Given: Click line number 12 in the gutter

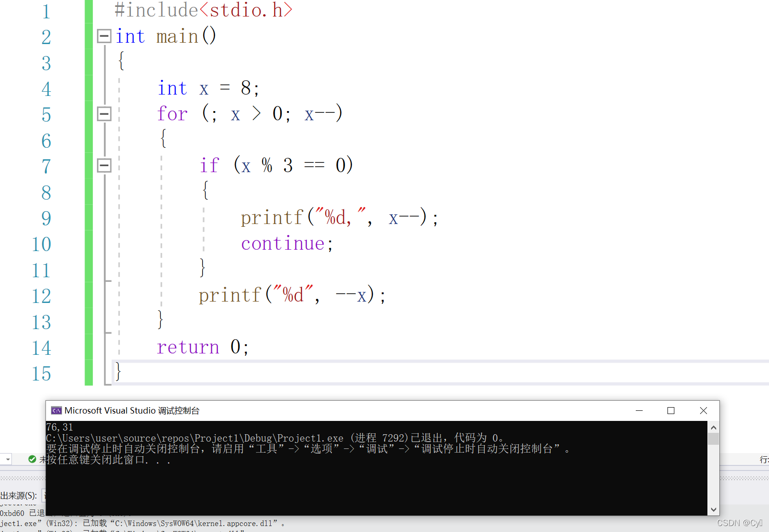Looking at the screenshot, I should click(41, 296).
